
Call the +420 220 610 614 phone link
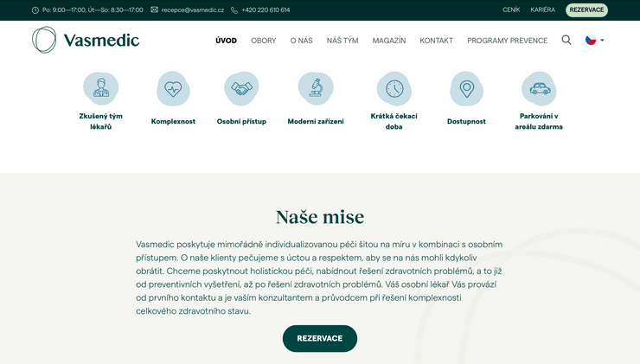click(266, 10)
